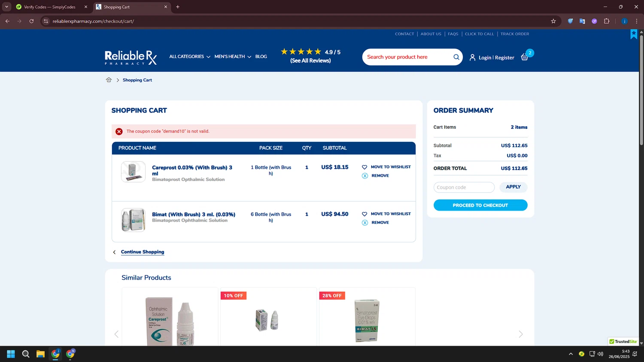644x362 pixels.
Task: Click Continue Shopping link
Action: click(143, 252)
